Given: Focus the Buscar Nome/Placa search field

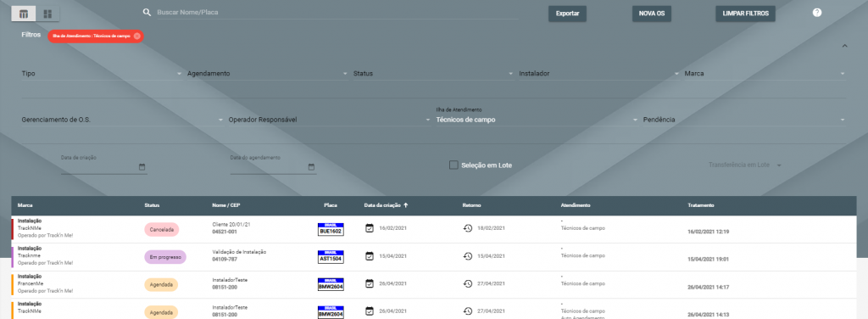Looking at the screenshot, I should tap(337, 12).
